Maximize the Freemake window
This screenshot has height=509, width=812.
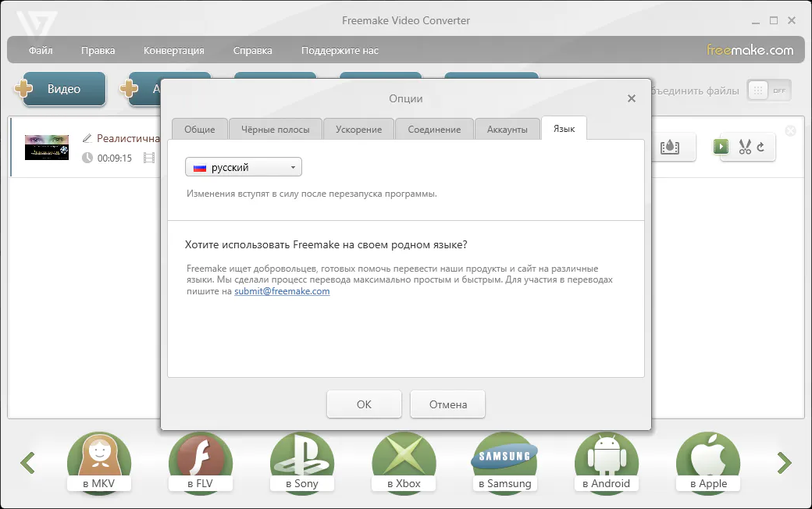774,21
